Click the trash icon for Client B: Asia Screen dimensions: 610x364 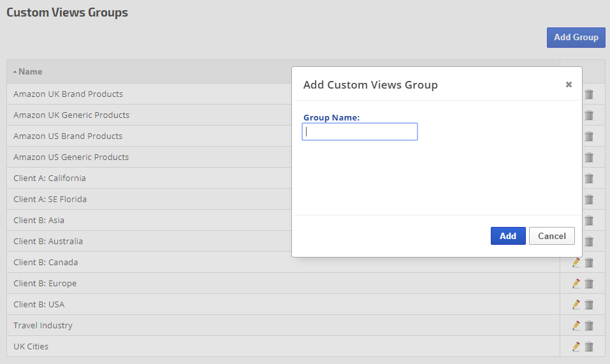(x=589, y=220)
